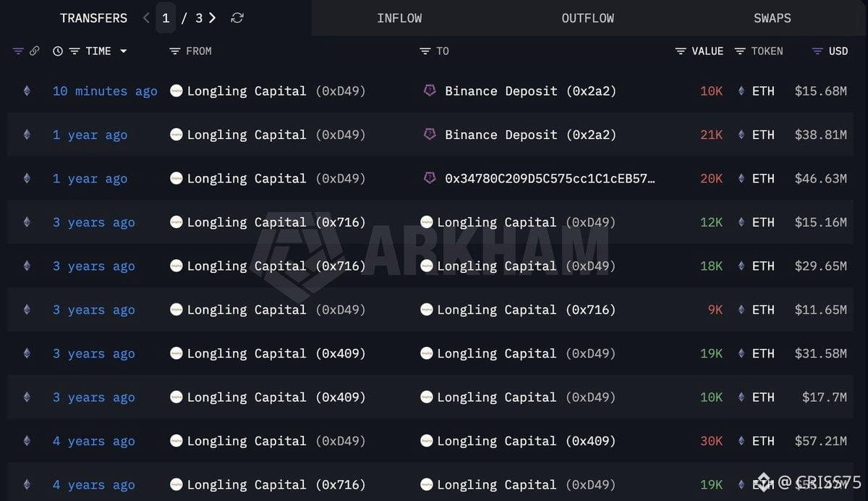The height and width of the screenshot is (501, 868).
Task: Click ETH token icon in $29.65M row
Action: click(741, 266)
